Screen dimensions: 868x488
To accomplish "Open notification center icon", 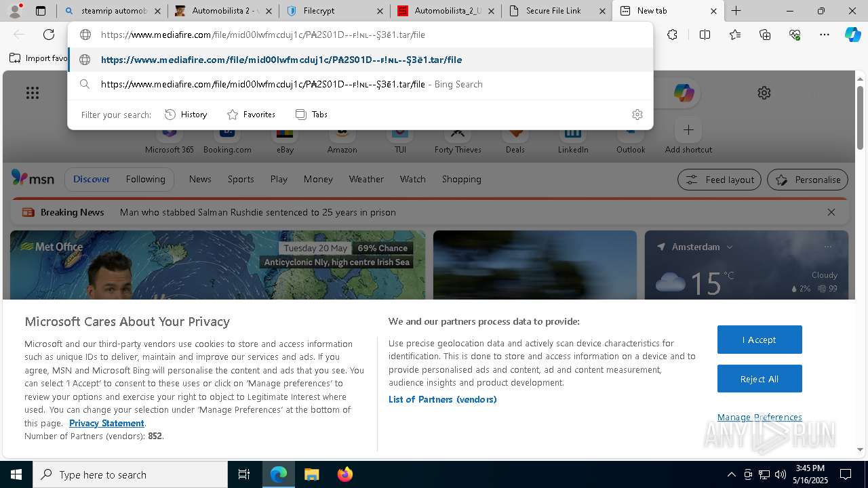I will [x=846, y=474].
